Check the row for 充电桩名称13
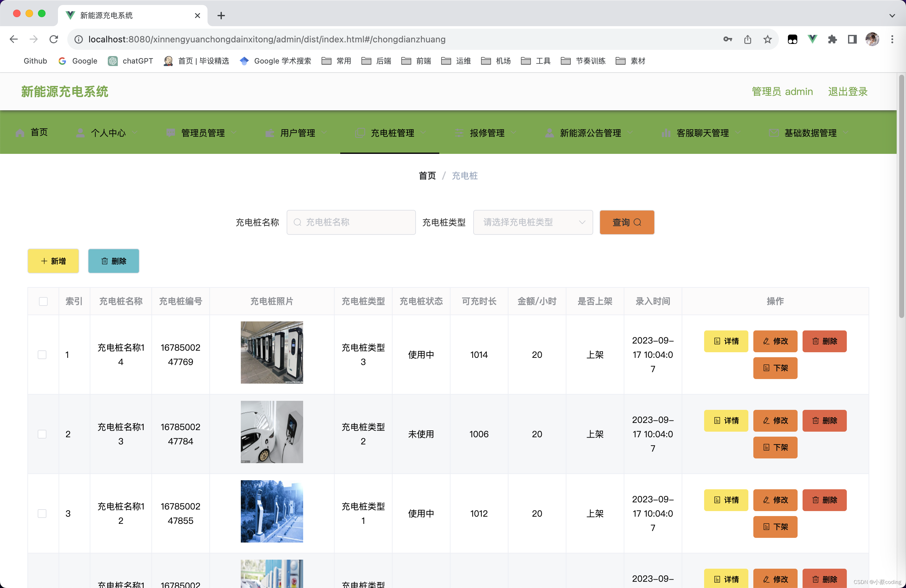This screenshot has width=906, height=588. pyautogui.click(x=42, y=434)
